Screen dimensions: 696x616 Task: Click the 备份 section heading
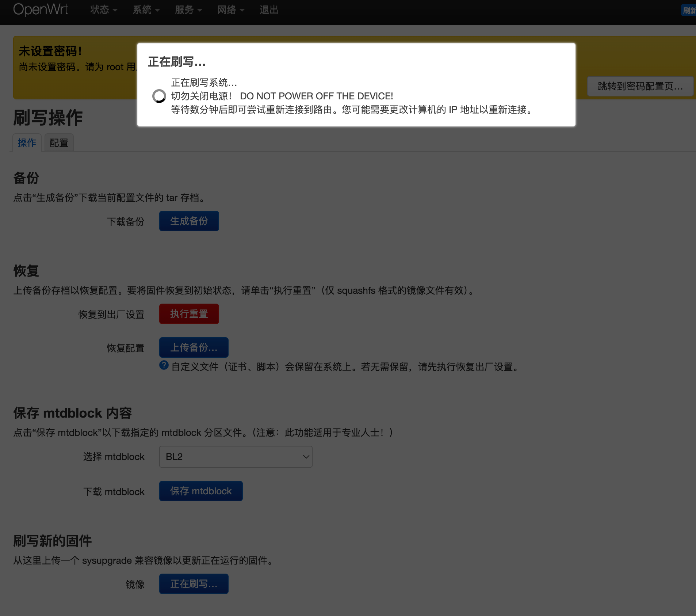tap(26, 178)
